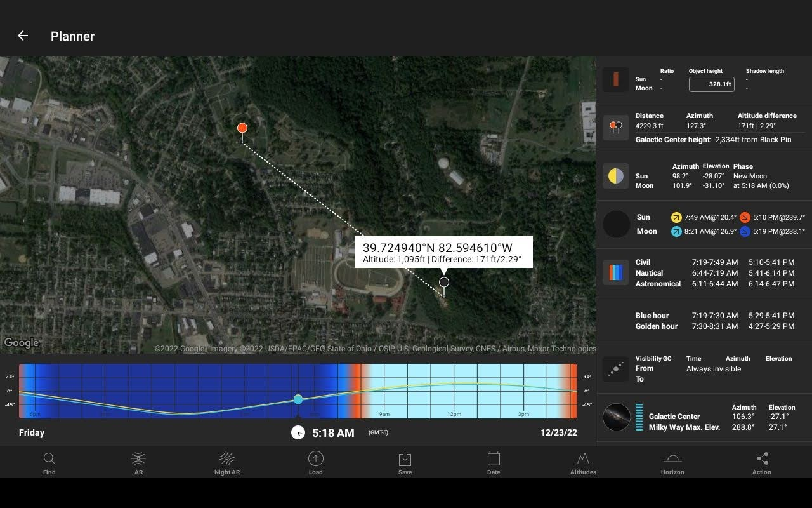This screenshot has width=812, height=508.
Task: Open the Action share menu
Action: pyautogui.click(x=762, y=463)
